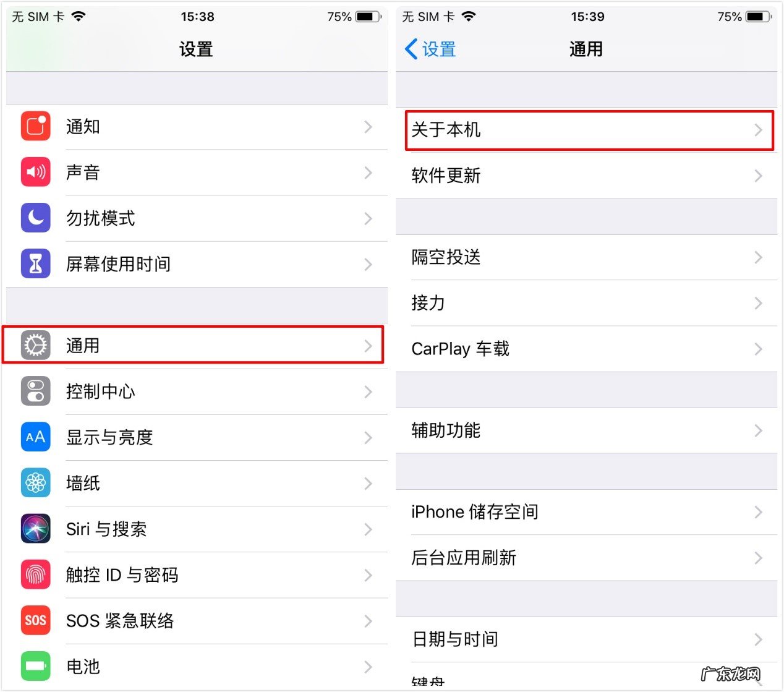784x692 pixels.
Task: Open the Screen Time hourglass icon
Action: click(35, 263)
